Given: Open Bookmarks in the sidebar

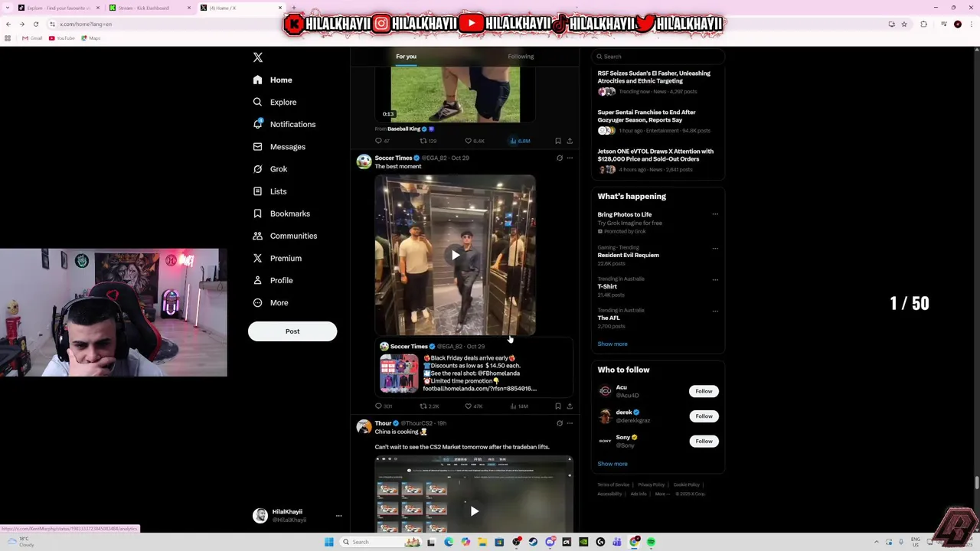Looking at the screenshot, I should 281,214.
